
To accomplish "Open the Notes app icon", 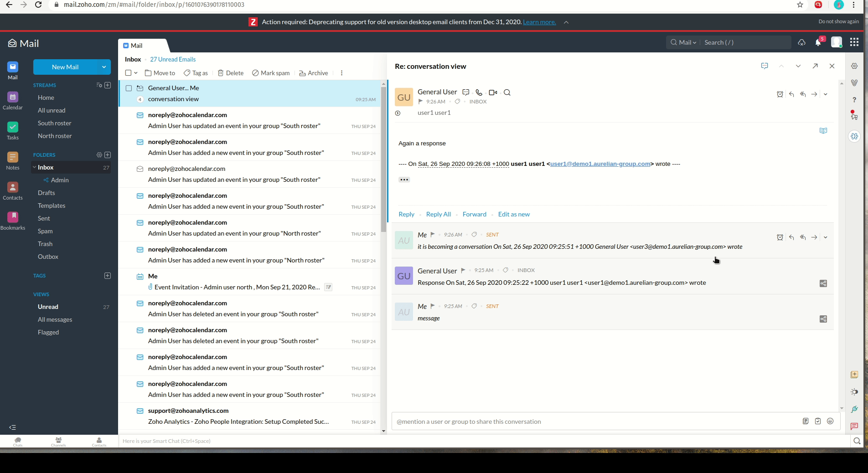I will [x=13, y=161].
